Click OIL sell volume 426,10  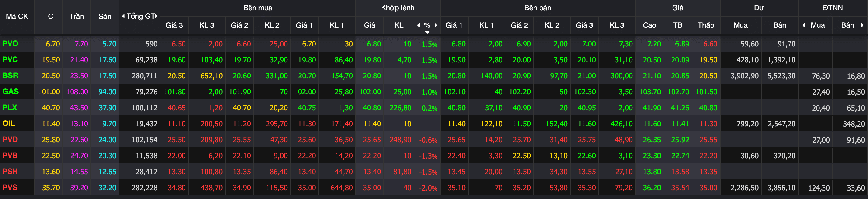point(622,124)
